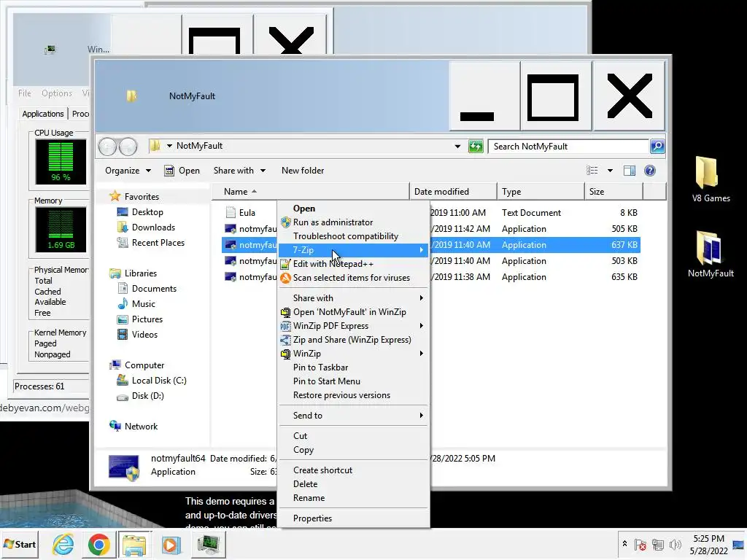Viewport: 747px width, 560px height.
Task: Expand the context menu Share with submenu
Action: (353, 298)
